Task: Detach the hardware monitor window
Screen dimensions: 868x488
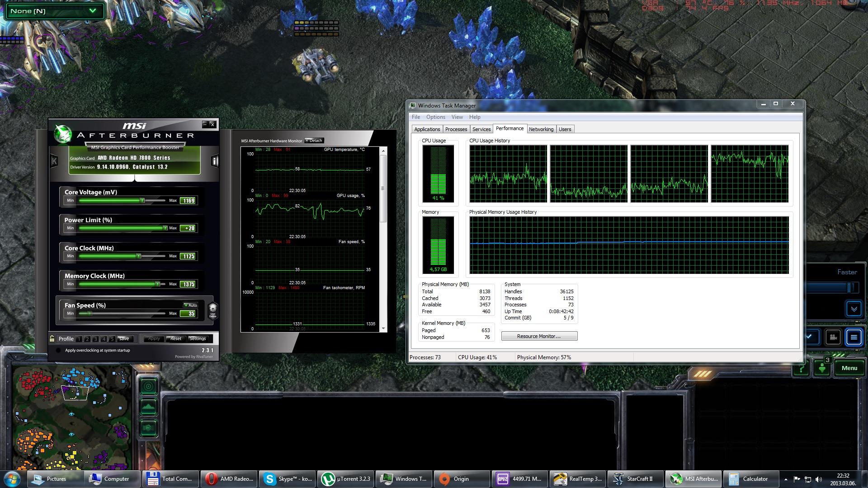Action: [x=314, y=141]
